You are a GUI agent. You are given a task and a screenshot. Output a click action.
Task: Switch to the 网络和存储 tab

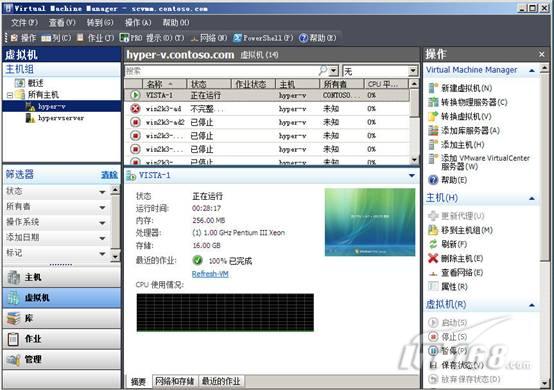pos(175,381)
